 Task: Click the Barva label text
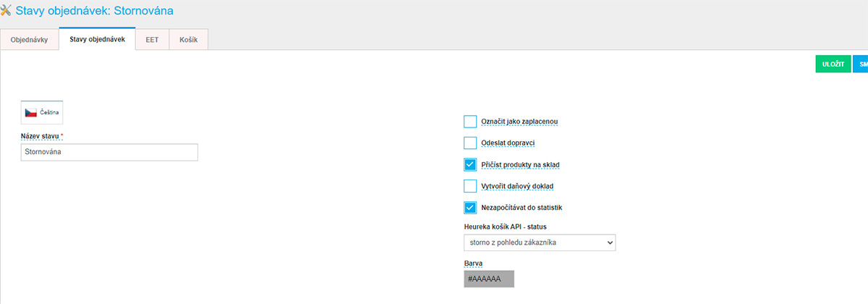click(x=472, y=263)
